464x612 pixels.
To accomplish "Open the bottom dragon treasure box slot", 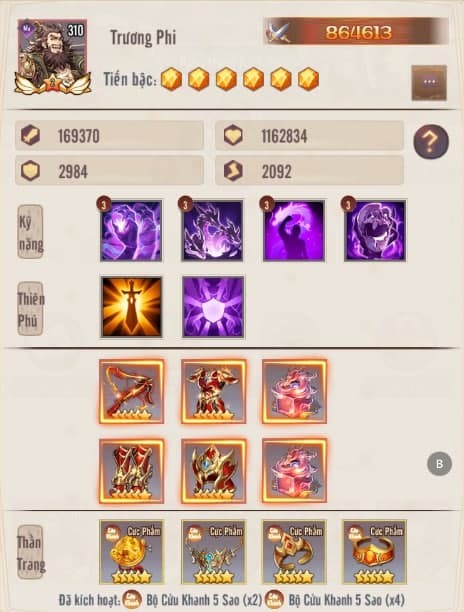I will [295, 471].
